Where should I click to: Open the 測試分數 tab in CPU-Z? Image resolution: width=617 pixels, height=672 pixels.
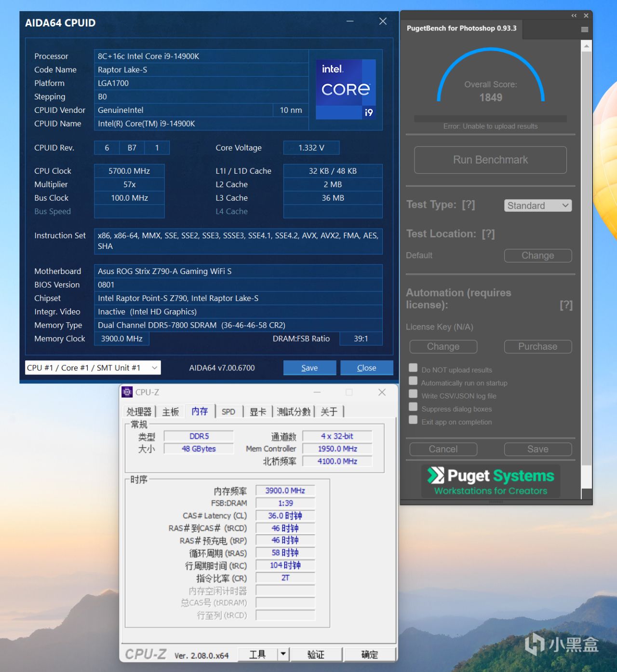(x=294, y=411)
